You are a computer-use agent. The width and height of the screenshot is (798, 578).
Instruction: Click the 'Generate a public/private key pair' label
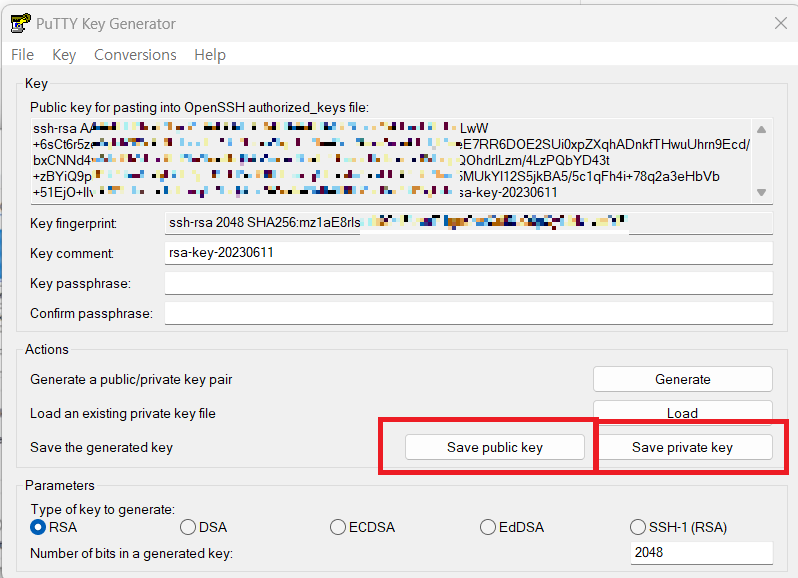pos(131,380)
